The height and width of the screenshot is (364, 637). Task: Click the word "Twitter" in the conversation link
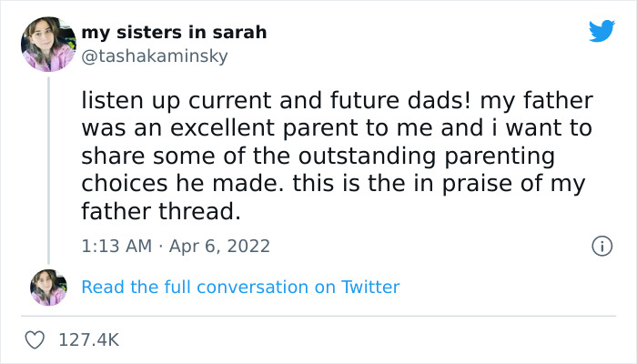pyautogui.click(x=370, y=288)
